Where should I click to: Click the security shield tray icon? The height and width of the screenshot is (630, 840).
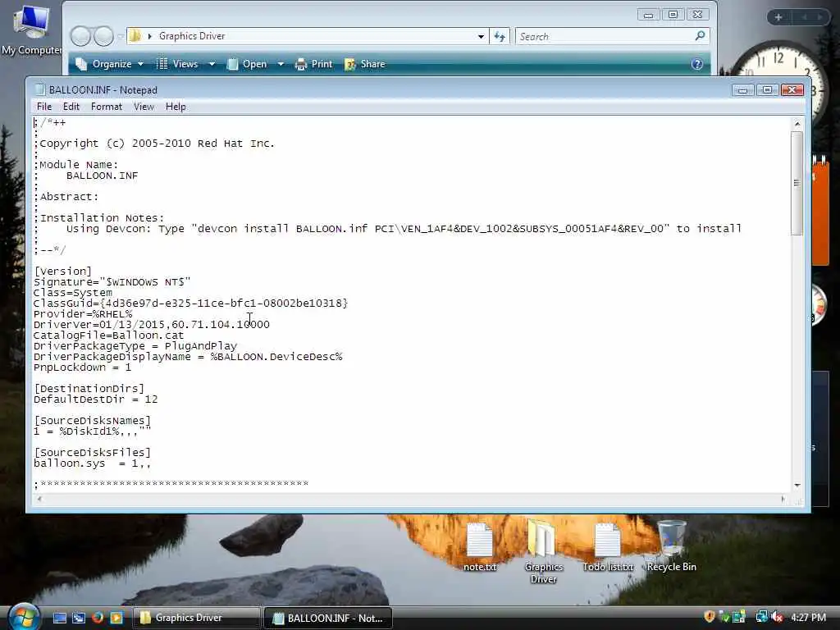point(710,617)
